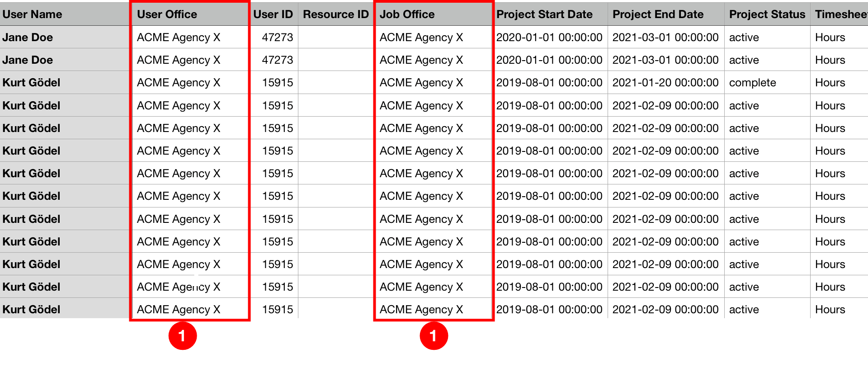This screenshot has width=868, height=377.
Task: Select the first Kurt Gödel name cell
Action: [65, 83]
